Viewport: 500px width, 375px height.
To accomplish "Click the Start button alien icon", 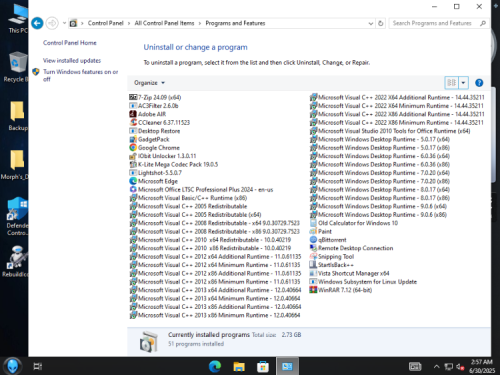I will [x=13, y=366].
